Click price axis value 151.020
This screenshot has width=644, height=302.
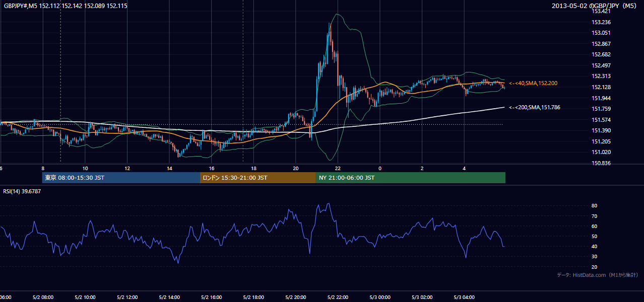coord(601,152)
